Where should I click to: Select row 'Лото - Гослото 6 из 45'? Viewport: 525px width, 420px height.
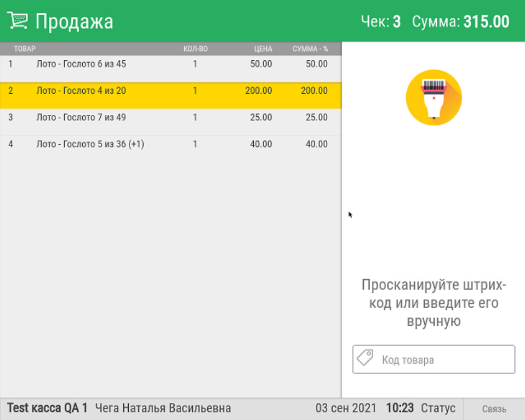(171, 69)
